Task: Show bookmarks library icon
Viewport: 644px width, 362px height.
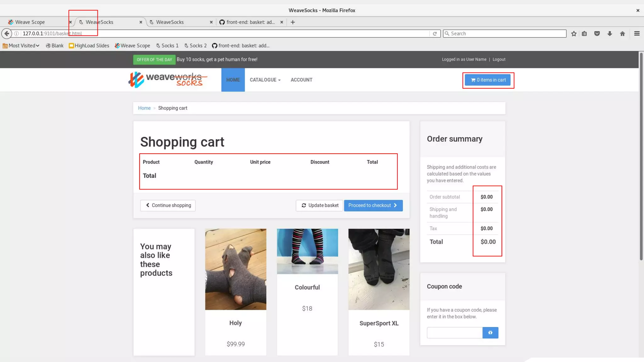Action: tap(584, 34)
